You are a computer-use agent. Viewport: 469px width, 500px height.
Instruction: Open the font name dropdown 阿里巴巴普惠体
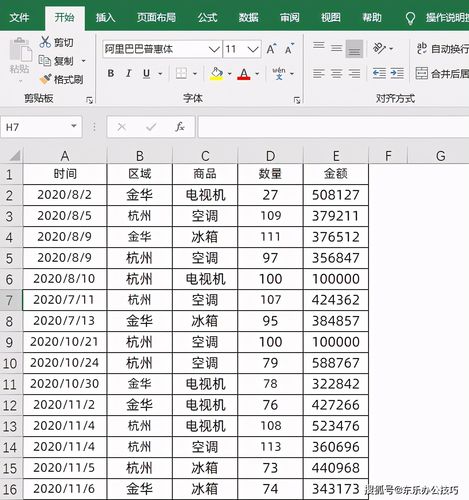point(214,50)
